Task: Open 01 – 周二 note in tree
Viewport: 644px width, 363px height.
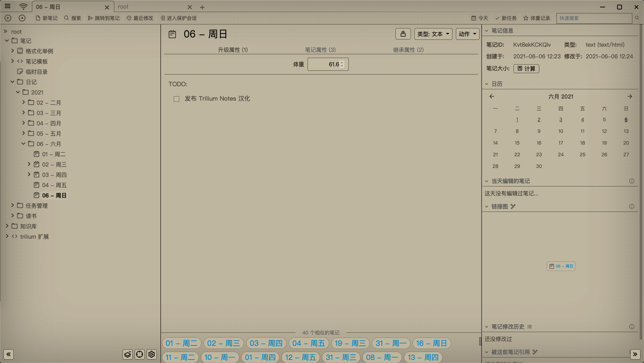Action: [54, 154]
